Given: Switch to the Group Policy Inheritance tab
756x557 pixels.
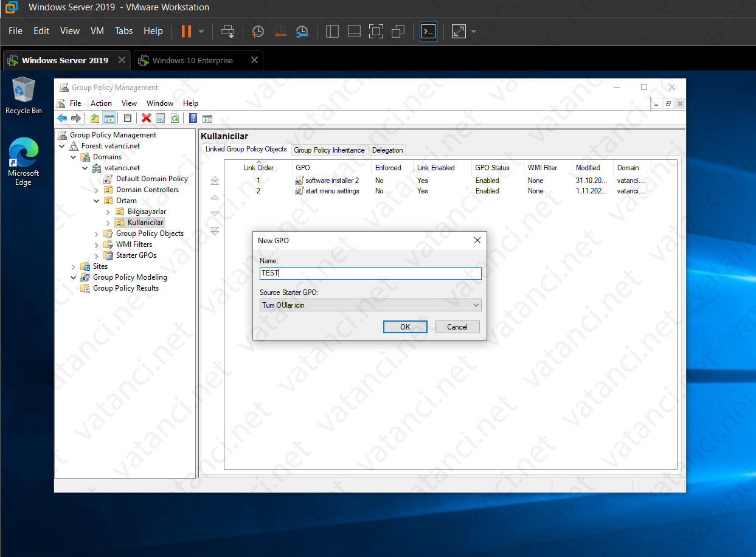Looking at the screenshot, I should (x=329, y=150).
